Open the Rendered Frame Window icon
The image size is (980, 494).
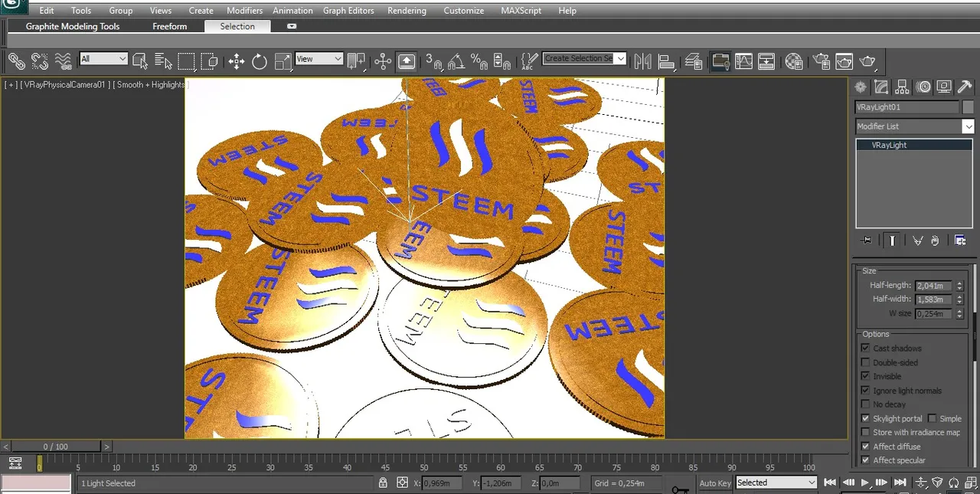(844, 61)
